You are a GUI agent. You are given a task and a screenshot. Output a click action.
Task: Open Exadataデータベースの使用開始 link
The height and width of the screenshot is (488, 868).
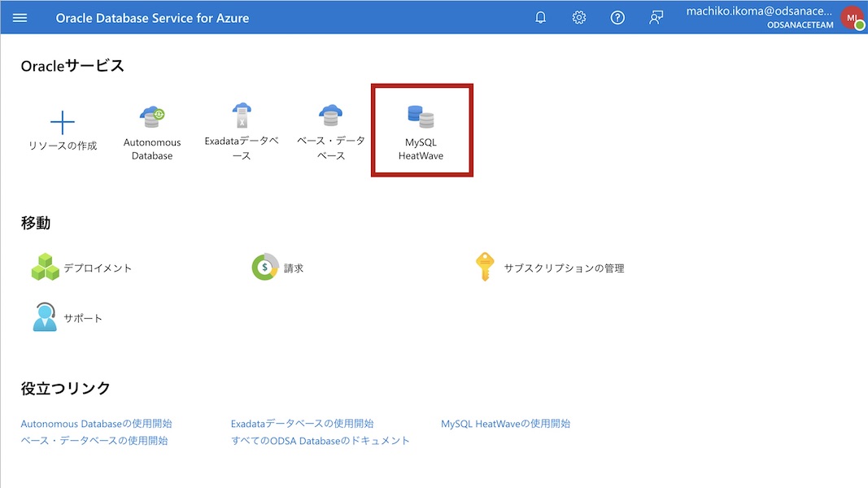303,424
